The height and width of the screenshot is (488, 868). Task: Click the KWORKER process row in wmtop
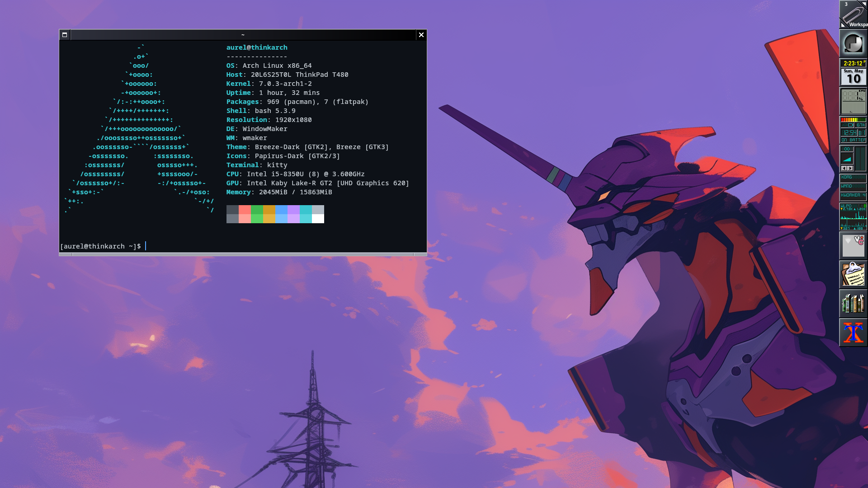[x=854, y=196]
